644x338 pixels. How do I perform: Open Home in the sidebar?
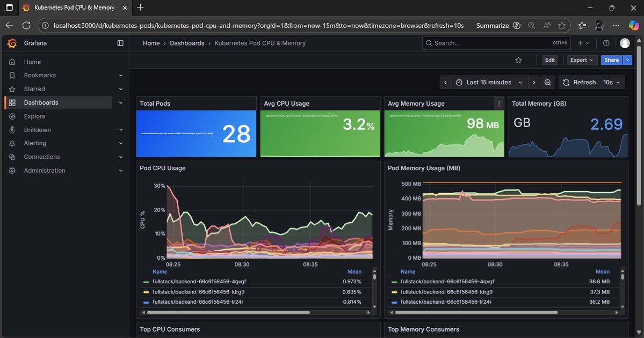32,62
